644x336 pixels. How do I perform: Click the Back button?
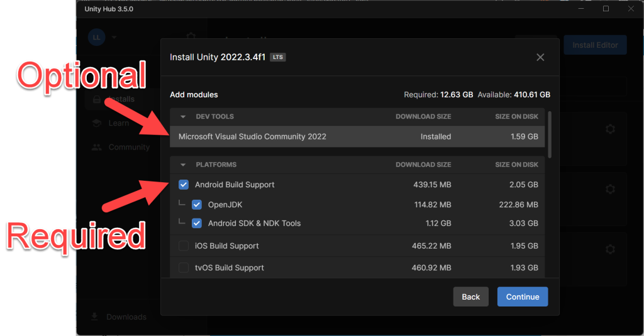point(470,296)
